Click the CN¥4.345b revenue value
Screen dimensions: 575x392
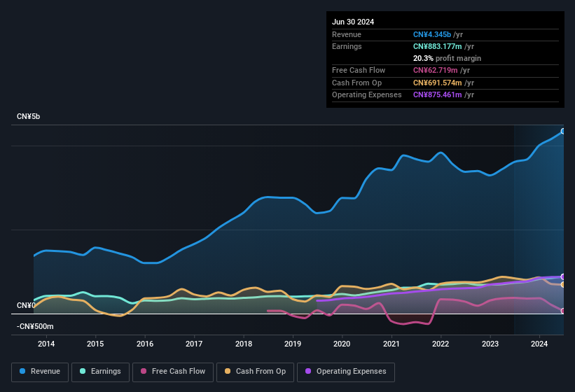click(432, 34)
